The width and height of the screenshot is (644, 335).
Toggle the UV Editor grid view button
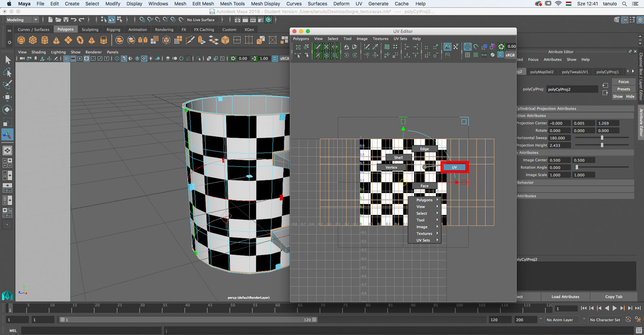click(467, 46)
